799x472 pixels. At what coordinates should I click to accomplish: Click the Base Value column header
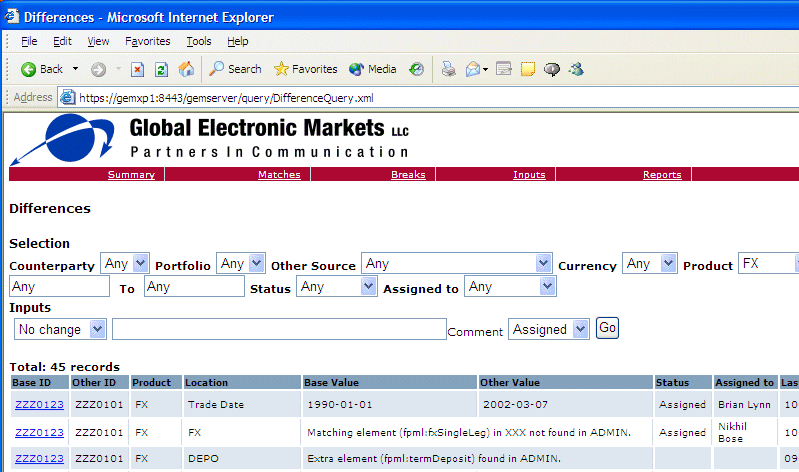pyautogui.click(x=390, y=382)
